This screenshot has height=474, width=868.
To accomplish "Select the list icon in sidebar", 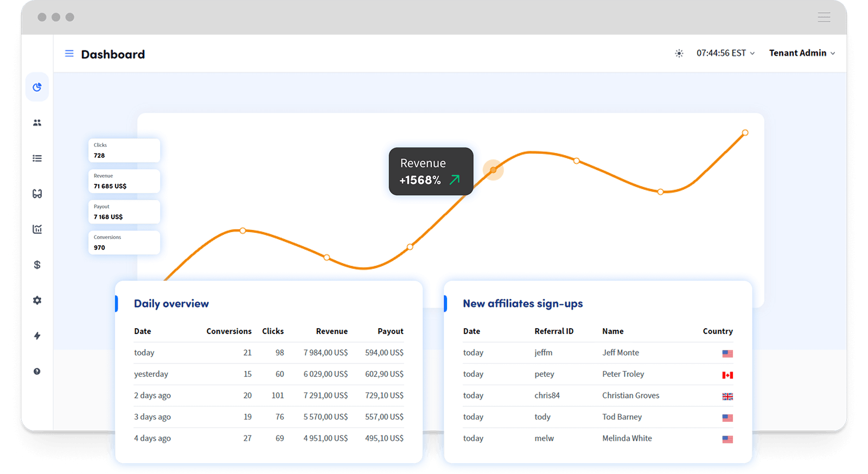I will (37, 158).
